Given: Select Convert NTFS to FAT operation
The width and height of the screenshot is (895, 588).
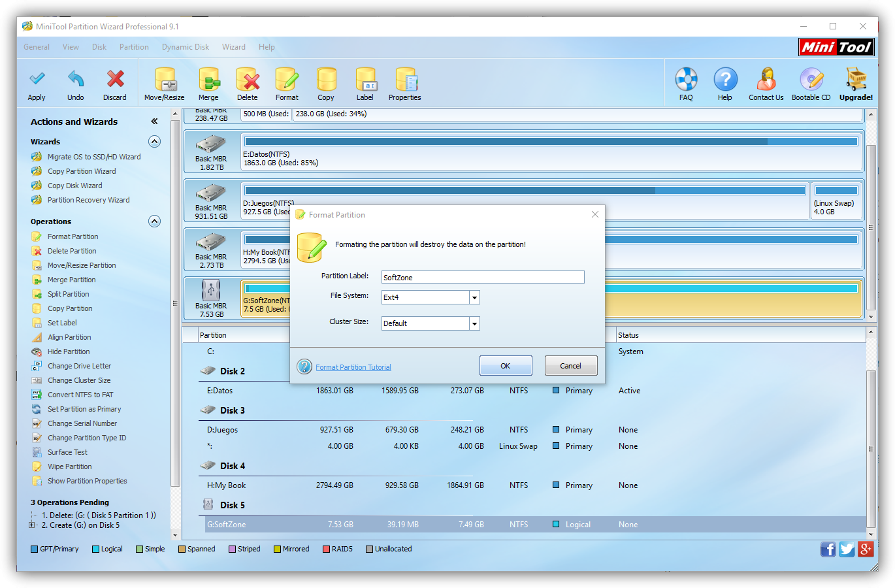Looking at the screenshot, I should click(x=80, y=395).
